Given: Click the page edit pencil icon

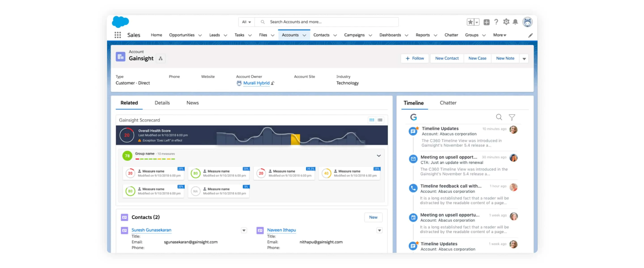Looking at the screenshot, I should tap(530, 35).
